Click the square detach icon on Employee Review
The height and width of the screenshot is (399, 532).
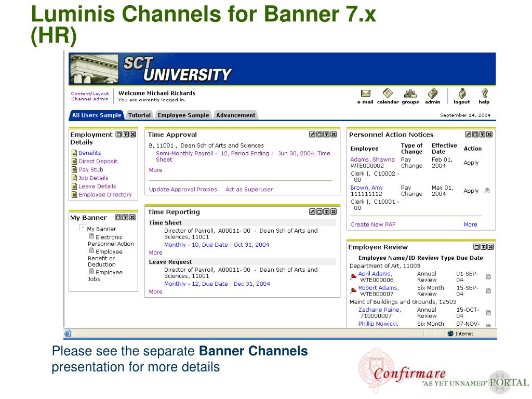point(476,247)
